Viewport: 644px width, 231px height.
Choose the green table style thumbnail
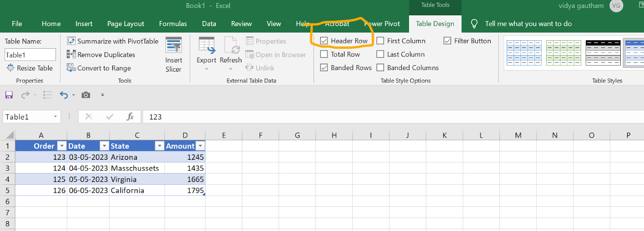[563, 53]
